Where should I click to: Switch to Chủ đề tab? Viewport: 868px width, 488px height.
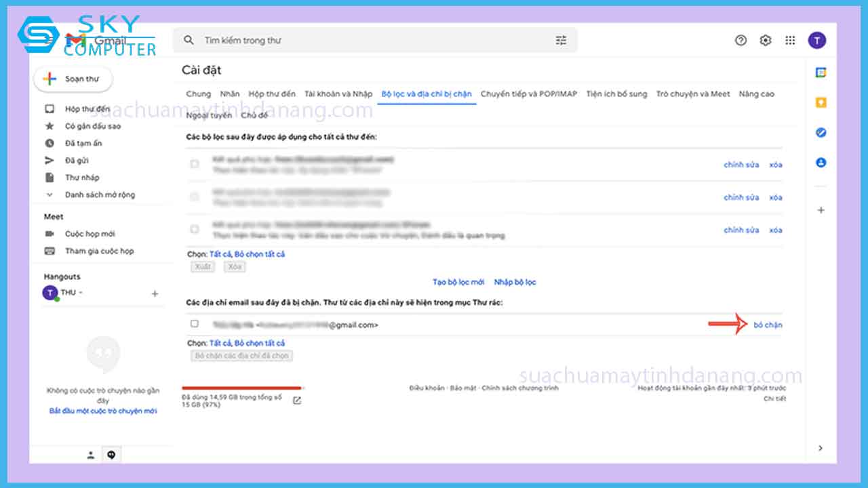254,115
